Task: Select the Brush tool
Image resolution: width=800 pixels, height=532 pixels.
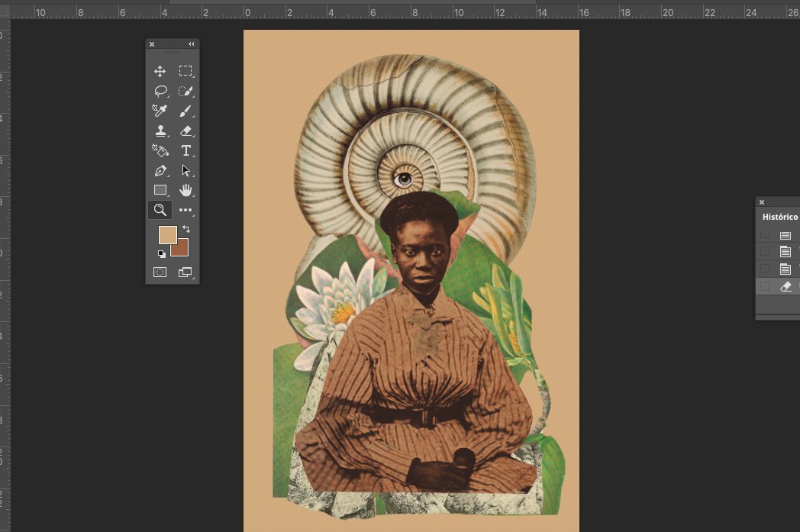Action: 185,111
